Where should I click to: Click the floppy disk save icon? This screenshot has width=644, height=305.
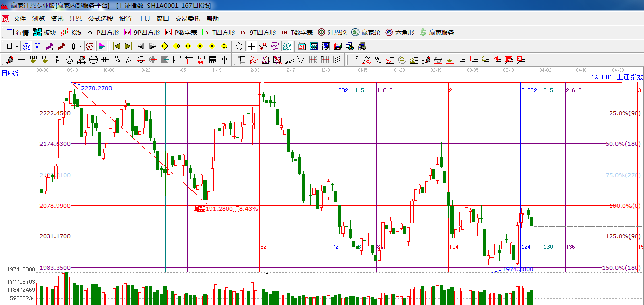pyautogui.click(x=338, y=46)
